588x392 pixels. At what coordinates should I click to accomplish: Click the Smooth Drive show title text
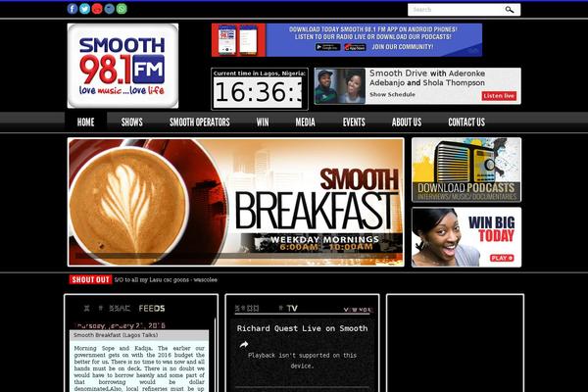[427, 78]
